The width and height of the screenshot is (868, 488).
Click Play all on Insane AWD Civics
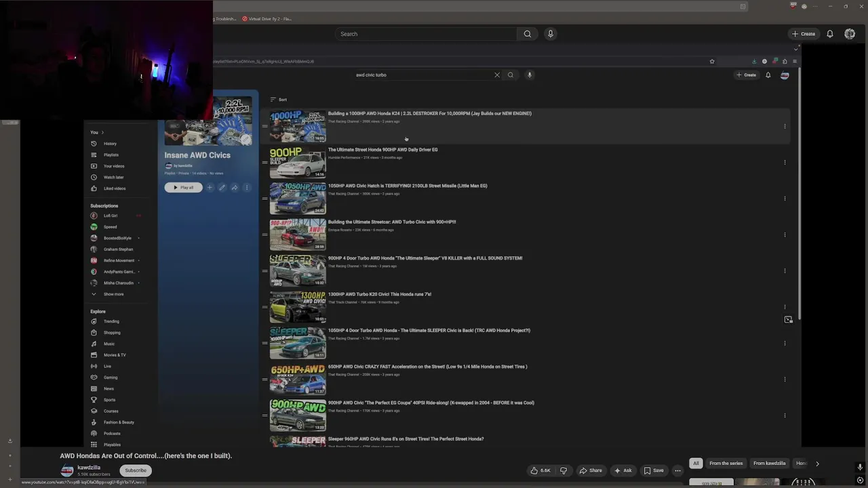[183, 188]
